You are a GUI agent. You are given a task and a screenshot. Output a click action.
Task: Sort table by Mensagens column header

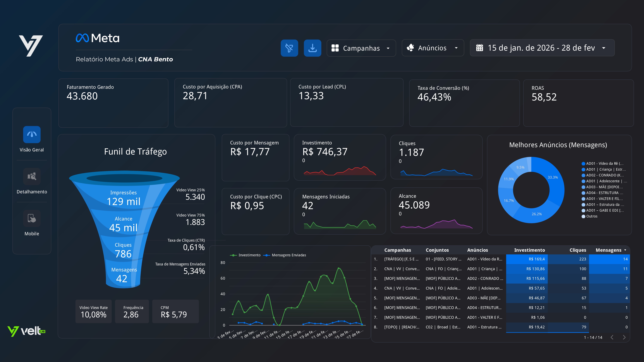click(x=608, y=250)
